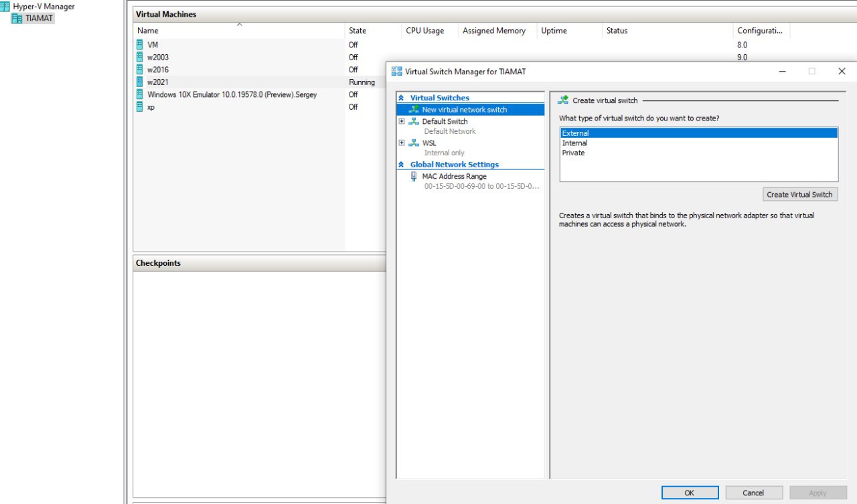Select Default Switch in the tree
This screenshot has width=857, height=504.
(445, 121)
